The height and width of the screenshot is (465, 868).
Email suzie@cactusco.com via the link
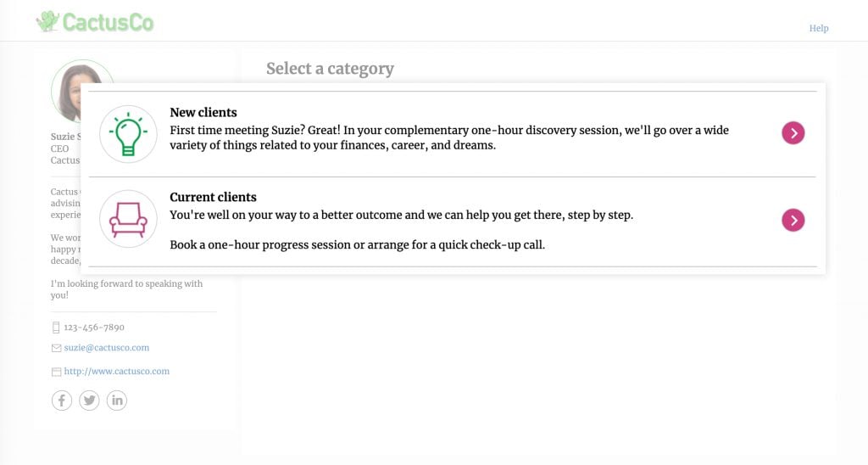107,348
